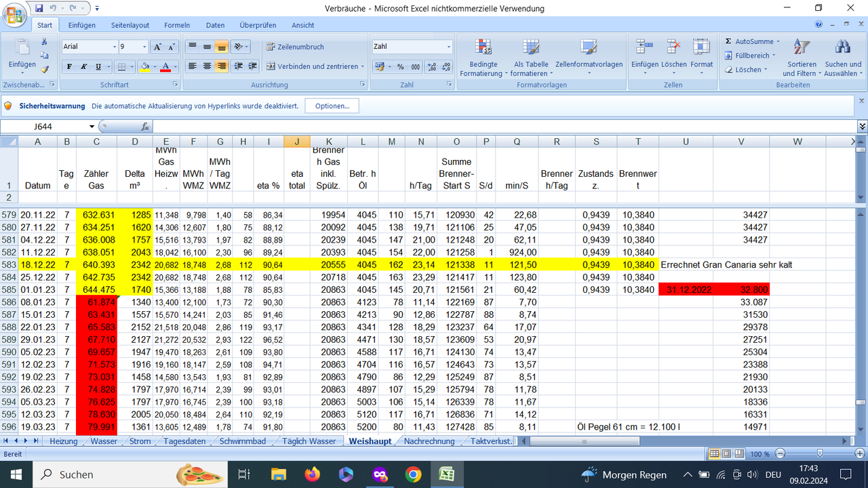Screen dimensions: 868x488
Task: Open the Verbinden und zentrieren dropdown arrow
Action: pos(363,66)
